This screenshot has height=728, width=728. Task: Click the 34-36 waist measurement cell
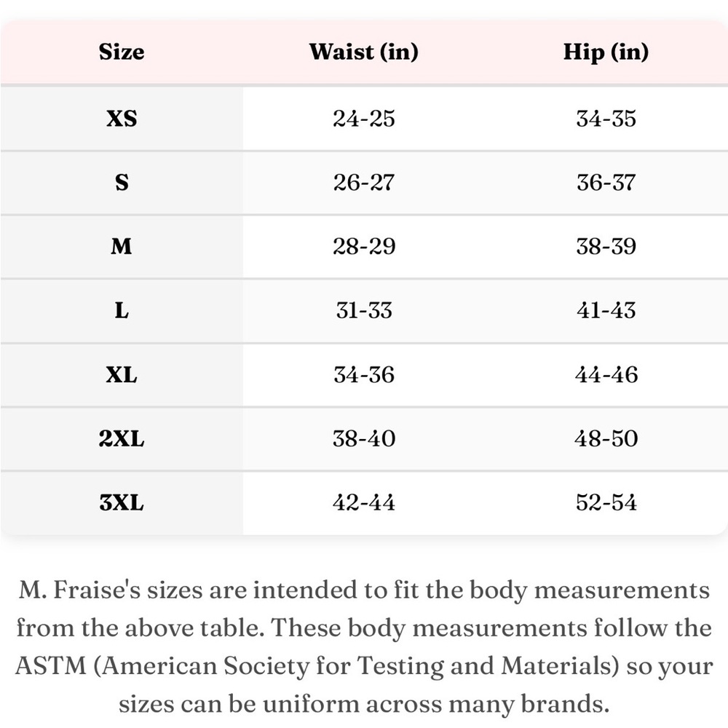pos(363,375)
